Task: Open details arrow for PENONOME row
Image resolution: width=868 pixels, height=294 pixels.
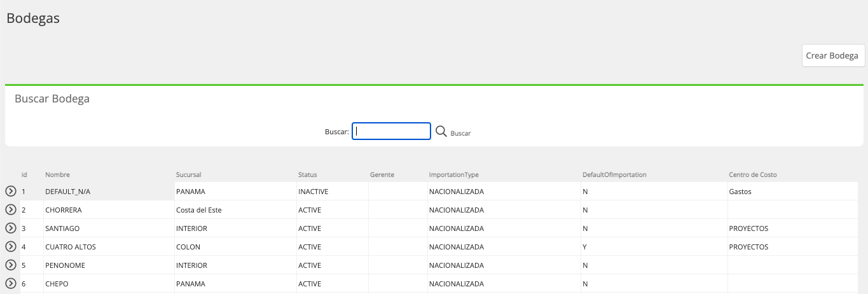Action: pos(10,265)
